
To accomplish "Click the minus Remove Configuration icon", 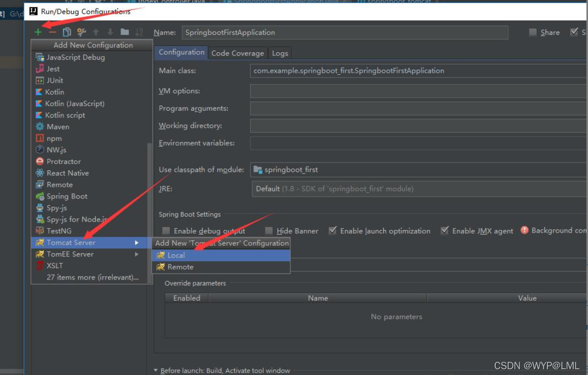I will click(52, 32).
